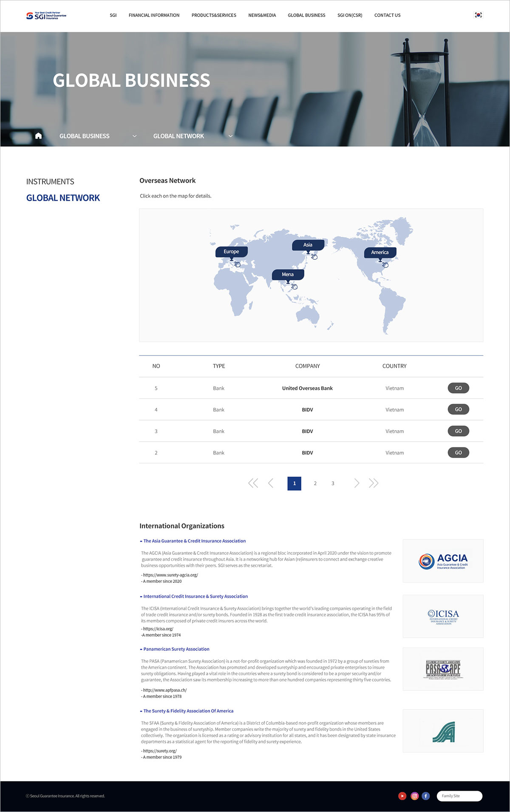510x812 pixels.
Task: Click NO column header
Action: click(156, 366)
